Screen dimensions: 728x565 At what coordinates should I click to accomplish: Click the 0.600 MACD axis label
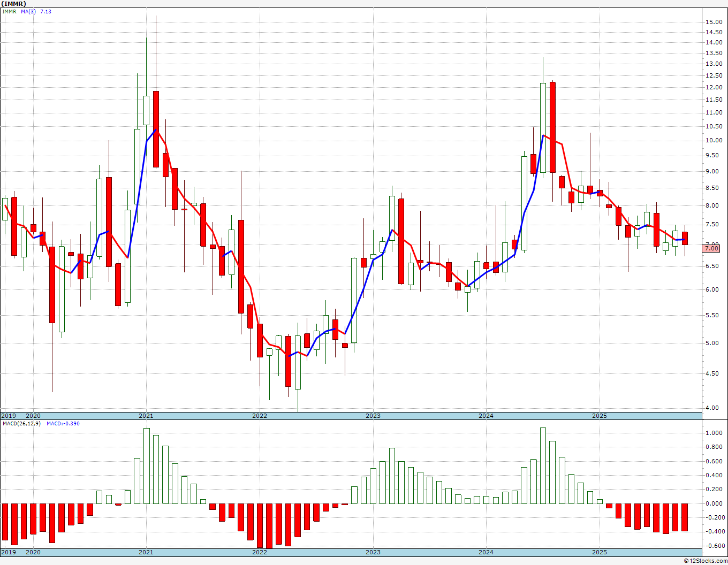(x=715, y=461)
